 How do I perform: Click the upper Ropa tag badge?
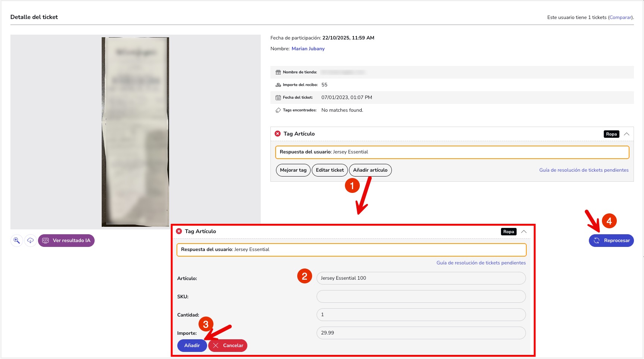pos(611,134)
